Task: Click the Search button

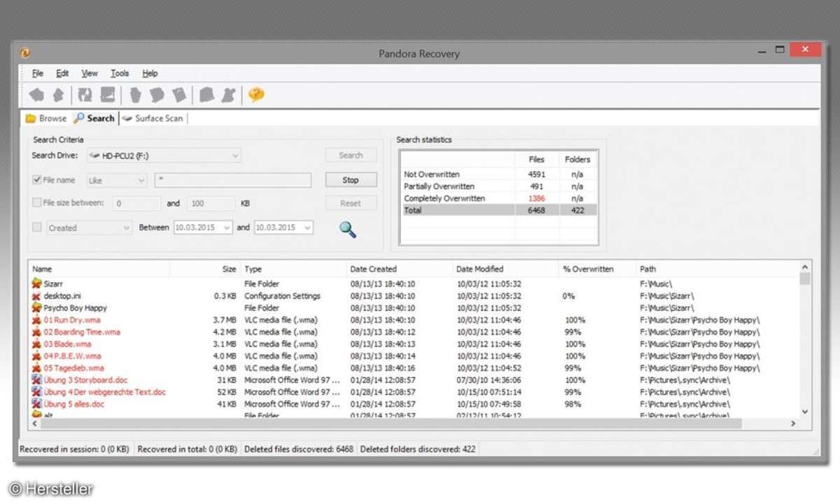Action: 351,155
